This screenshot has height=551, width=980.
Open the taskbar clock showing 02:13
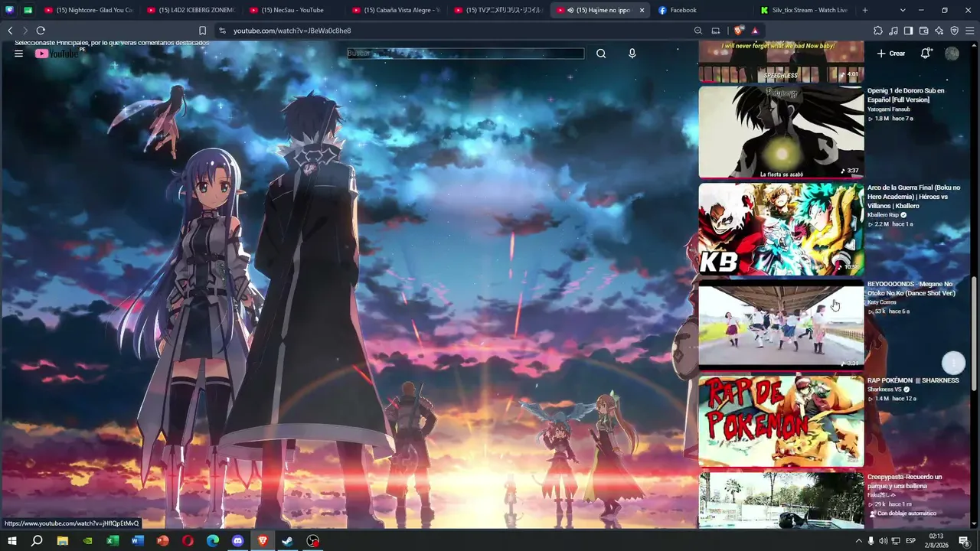tap(936, 541)
